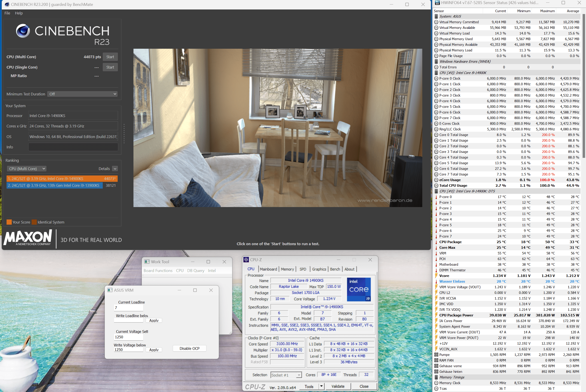Click the Gehäuse vorne fan icon

tap(436, 366)
